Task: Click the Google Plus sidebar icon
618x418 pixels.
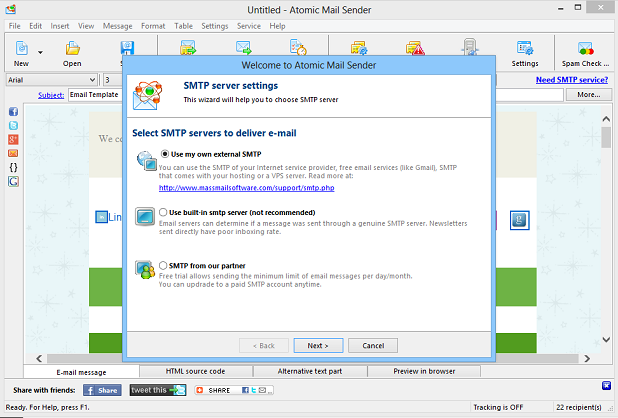Action: [x=13, y=139]
